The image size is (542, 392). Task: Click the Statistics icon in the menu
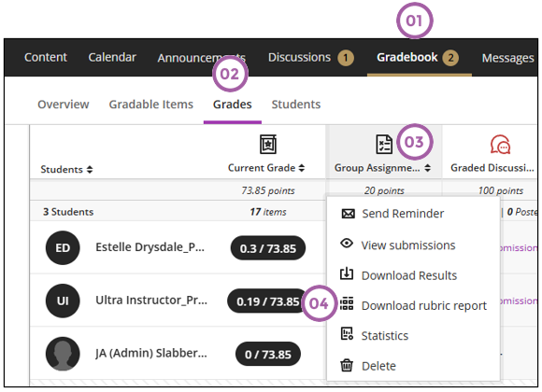347,334
